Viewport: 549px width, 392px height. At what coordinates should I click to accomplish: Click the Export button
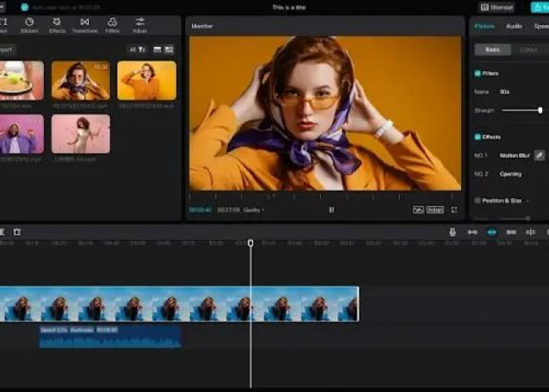540,7
